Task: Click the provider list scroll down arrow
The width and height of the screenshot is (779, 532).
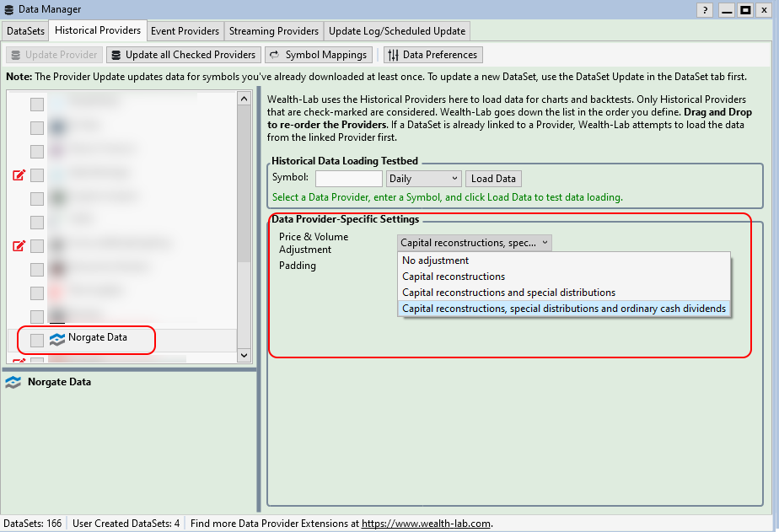Action: [244, 355]
